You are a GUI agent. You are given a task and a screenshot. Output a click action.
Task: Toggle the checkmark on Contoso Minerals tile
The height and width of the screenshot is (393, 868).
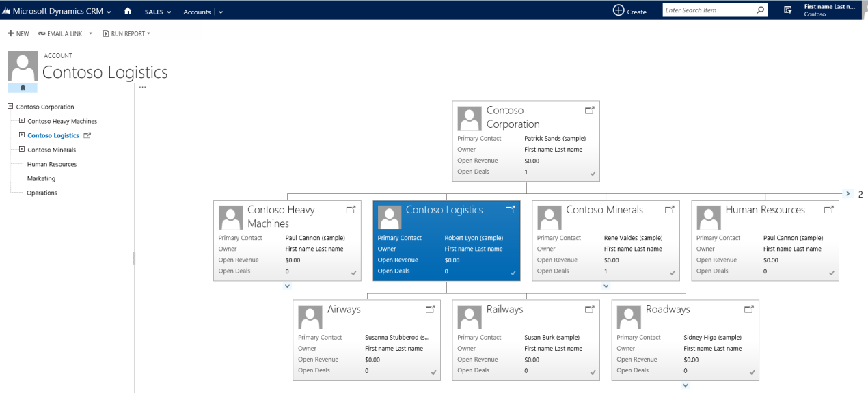point(673,273)
